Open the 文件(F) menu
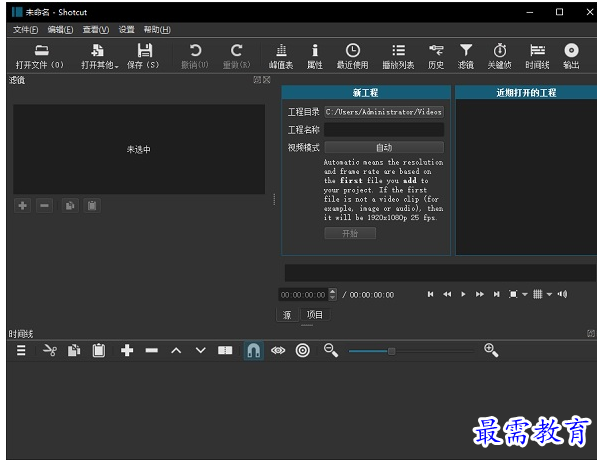The image size is (597, 463). click(25, 30)
